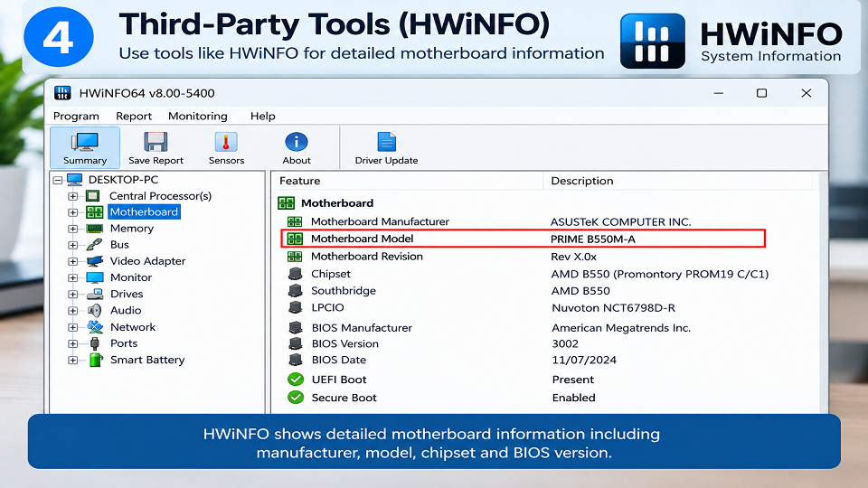Collapse the DESKTOP-PC tree root
Viewport: 868px width, 488px height.
pyautogui.click(x=58, y=180)
